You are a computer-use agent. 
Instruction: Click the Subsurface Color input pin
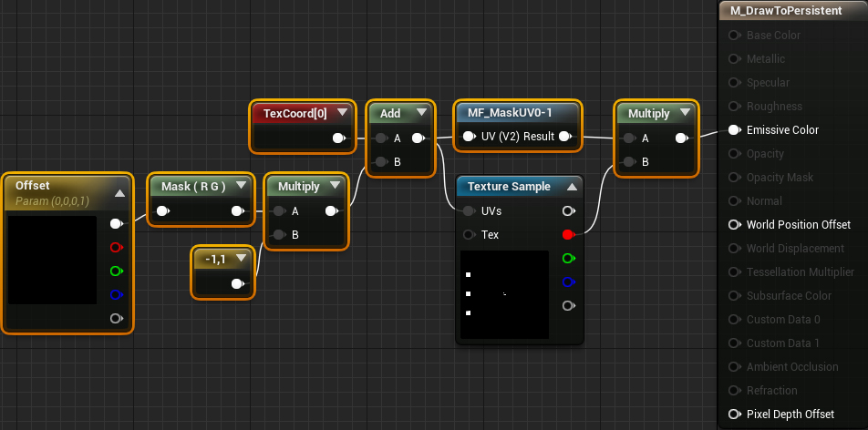(x=735, y=295)
